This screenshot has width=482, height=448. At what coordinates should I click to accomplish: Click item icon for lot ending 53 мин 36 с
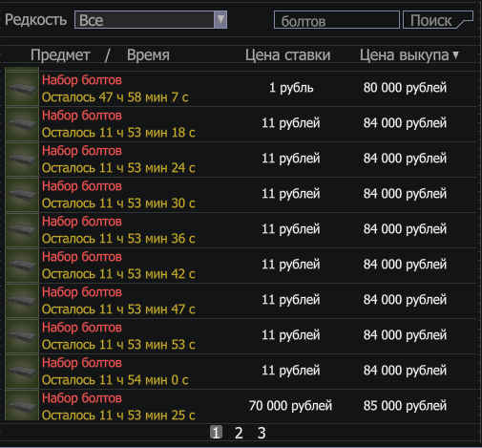pyautogui.click(x=22, y=230)
